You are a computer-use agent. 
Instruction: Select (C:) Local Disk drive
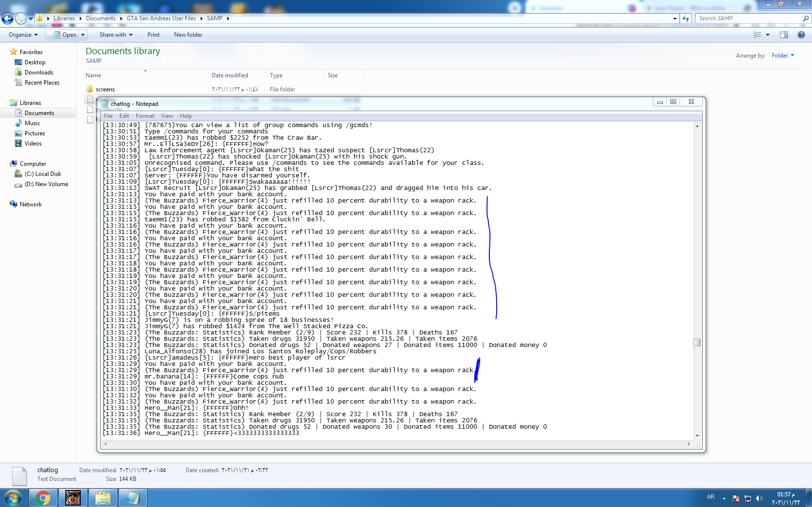click(x=43, y=174)
